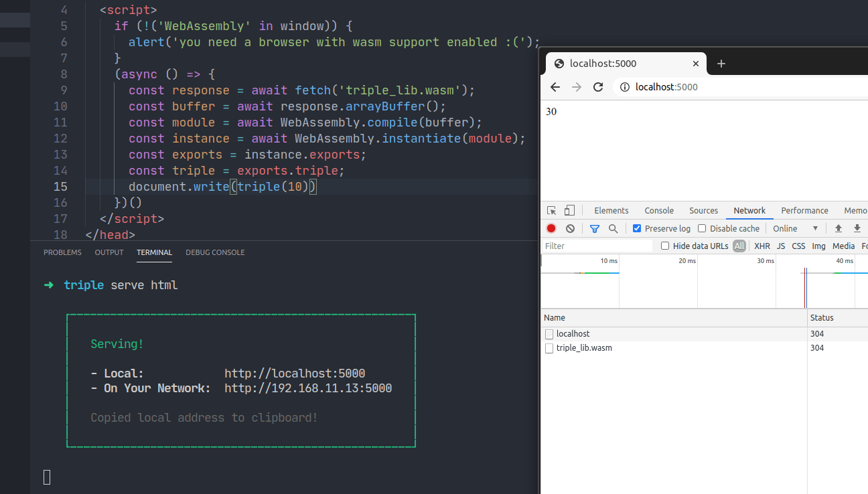Open the OUTPUT panel tab
The image size is (868, 494).
[x=109, y=252]
